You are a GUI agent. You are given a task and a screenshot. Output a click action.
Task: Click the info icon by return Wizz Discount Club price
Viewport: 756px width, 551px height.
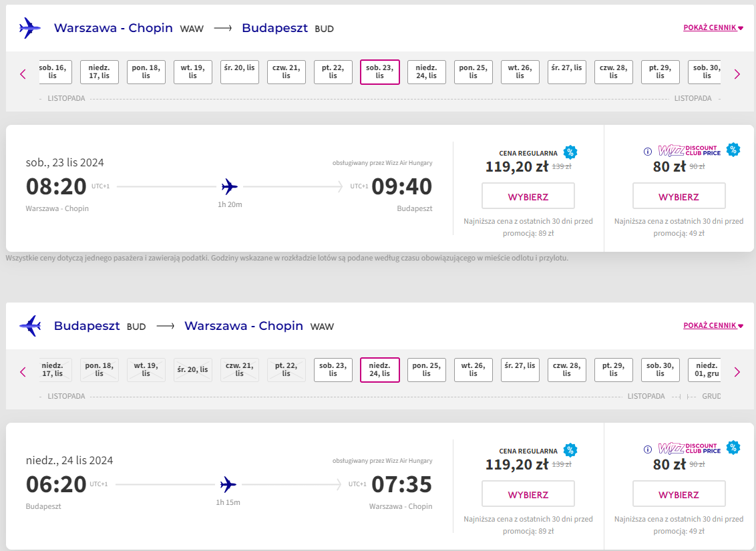[x=648, y=449]
